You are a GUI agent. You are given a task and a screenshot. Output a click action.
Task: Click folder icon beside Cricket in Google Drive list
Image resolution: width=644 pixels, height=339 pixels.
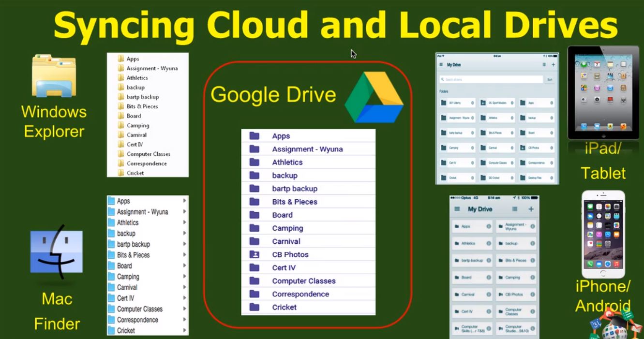(255, 307)
